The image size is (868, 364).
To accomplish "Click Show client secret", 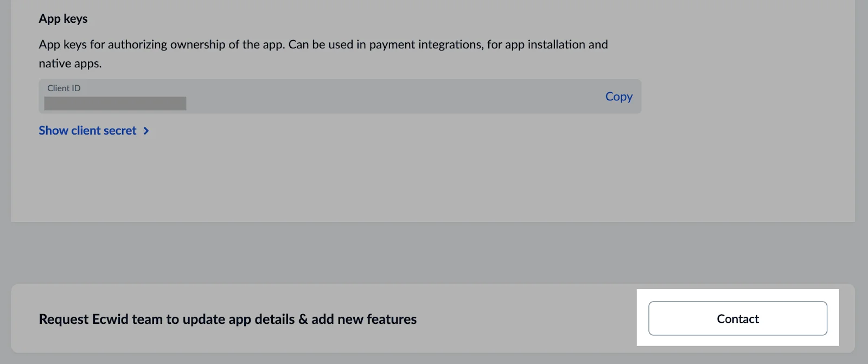I will (x=87, y=130).
